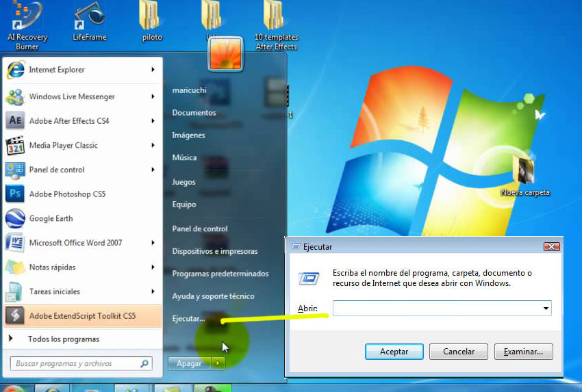This screenshot has height=392, width=582.
Task: Open the Abrir combo box dropdown arrow
Action: (546, 309)
